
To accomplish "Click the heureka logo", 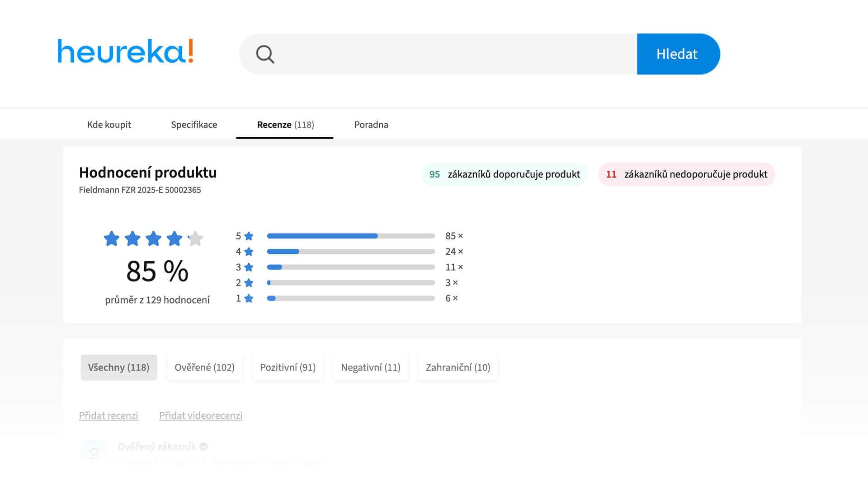I will coord(126,51).
